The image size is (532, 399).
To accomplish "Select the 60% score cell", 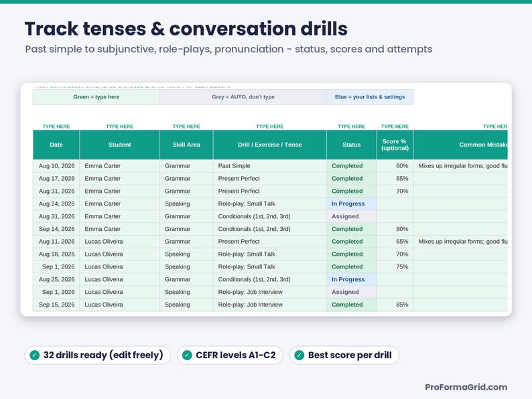I will [395, 166].
